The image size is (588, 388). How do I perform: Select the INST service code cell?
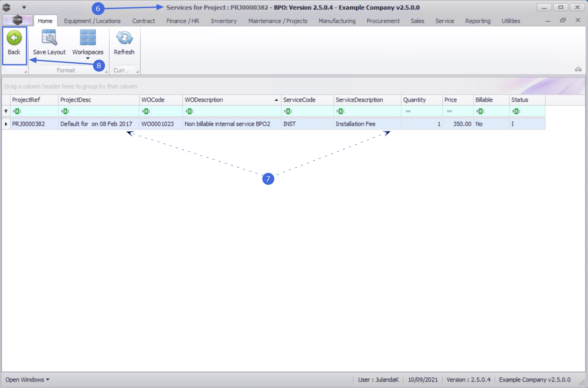coord(307,124)
